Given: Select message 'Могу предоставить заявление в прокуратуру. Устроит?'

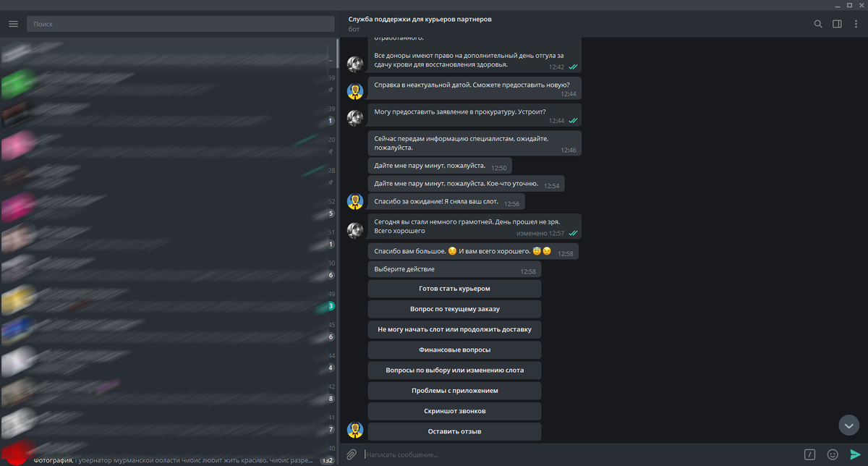Looking at the screenshot, I should (475, 115).
